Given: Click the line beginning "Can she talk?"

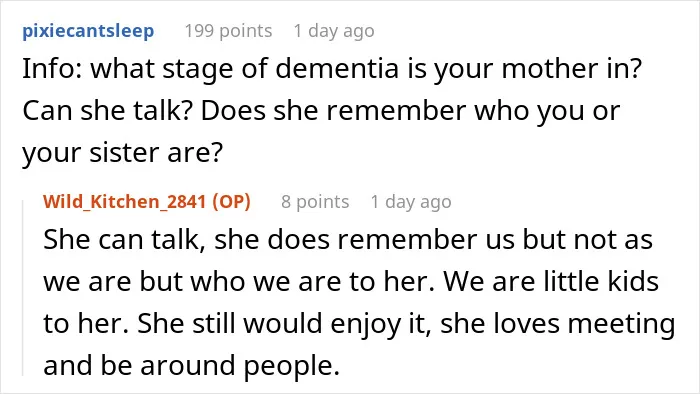Looking at the screenshot, I should (x=321, y=111).
